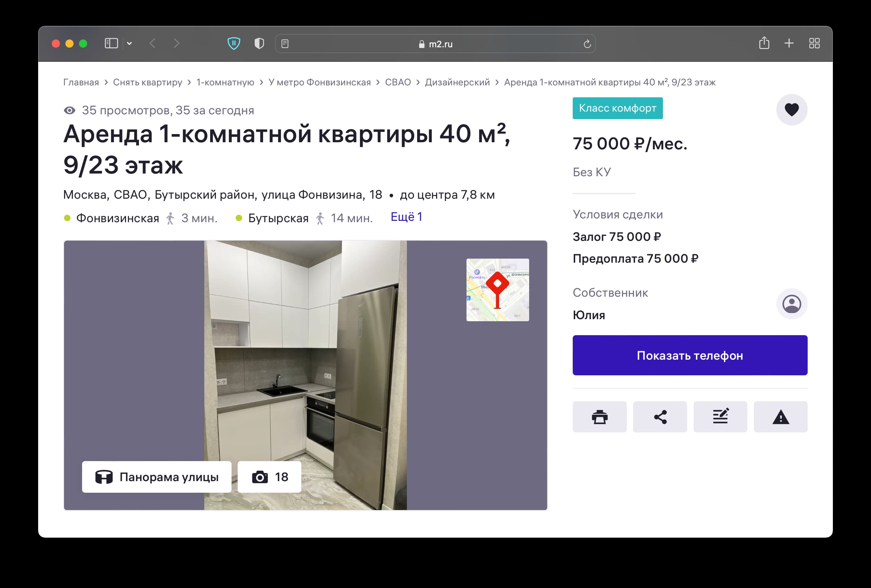
Task: Click the Залог 75 000 ₽ text
Action: point(617,237)
